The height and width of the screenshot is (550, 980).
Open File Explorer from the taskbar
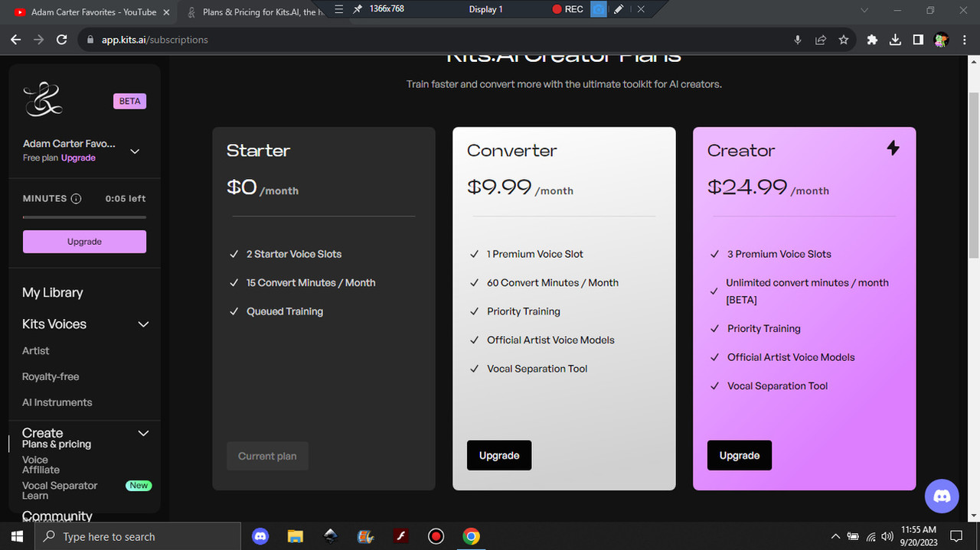296,536
